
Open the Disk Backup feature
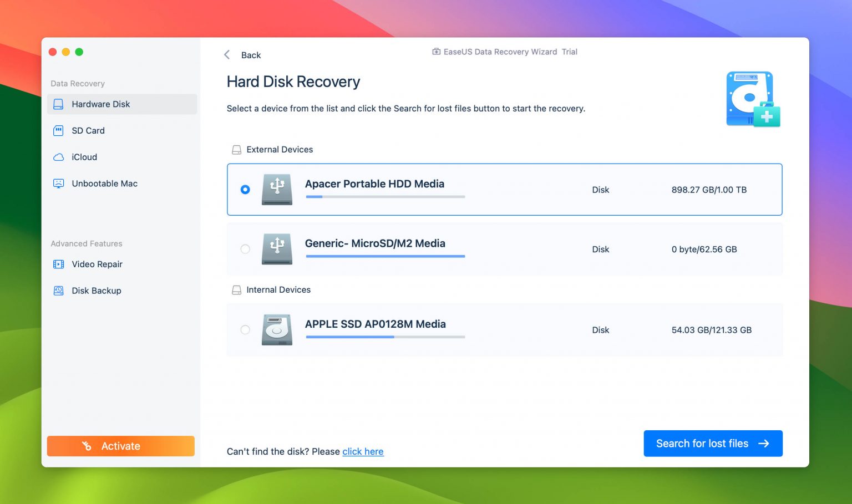coord(96,290)
